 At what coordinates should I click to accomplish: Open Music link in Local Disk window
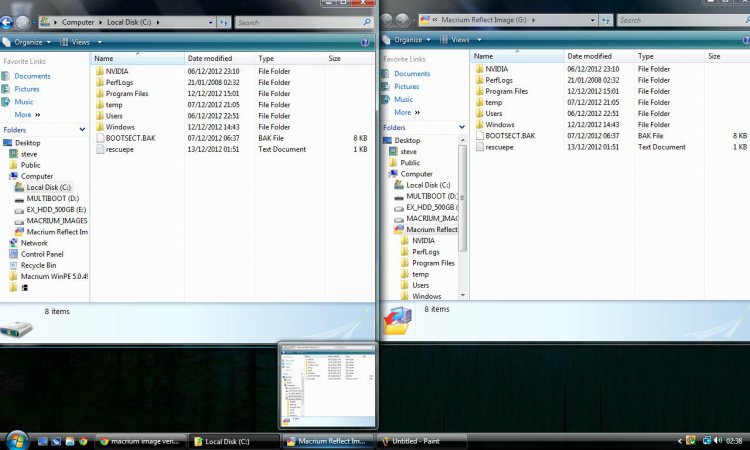pos(23,102)
